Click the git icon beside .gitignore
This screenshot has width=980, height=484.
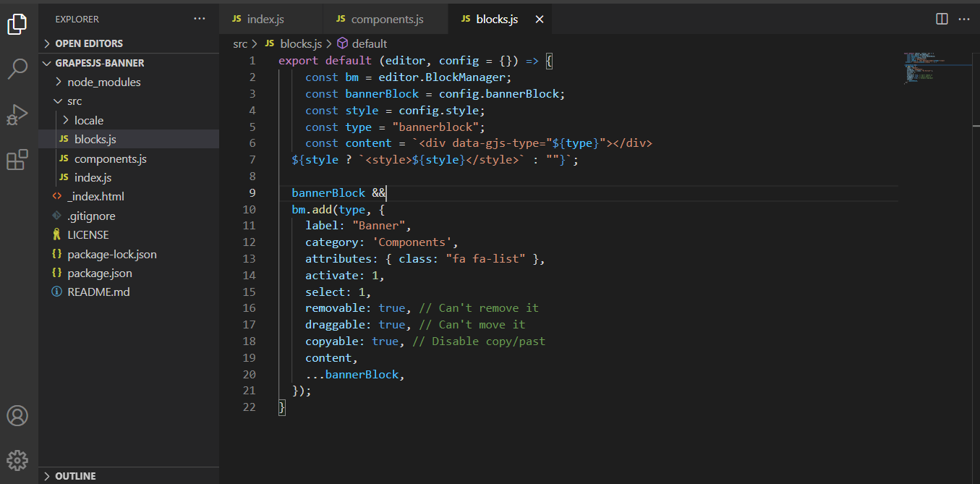coord(57,216)
